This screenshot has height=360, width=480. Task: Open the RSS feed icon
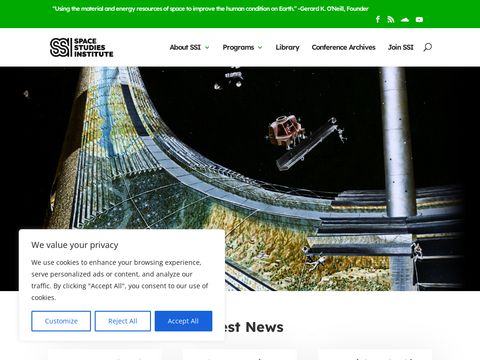[391, 19]
